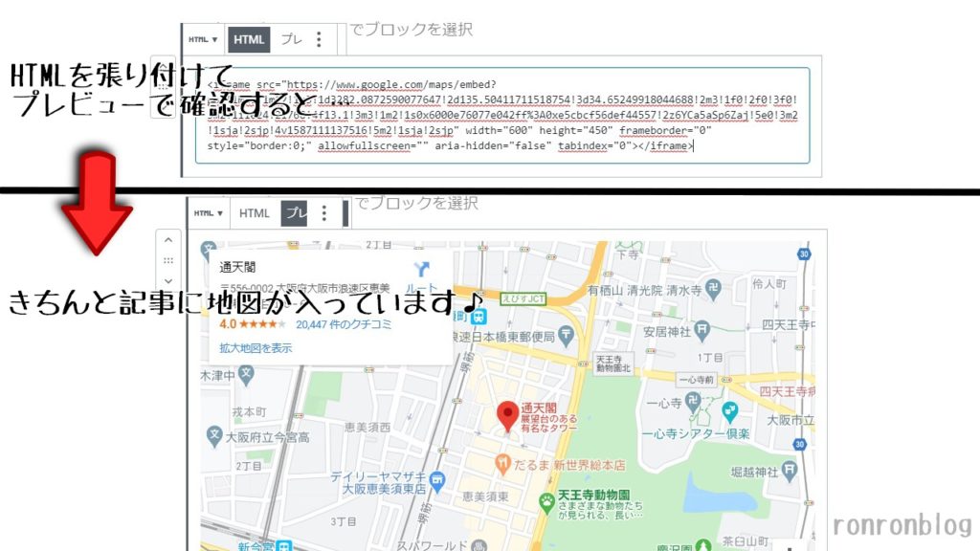Click the route directions icon in map card
This screenshot has height=551, width=980.
[422, 269]
